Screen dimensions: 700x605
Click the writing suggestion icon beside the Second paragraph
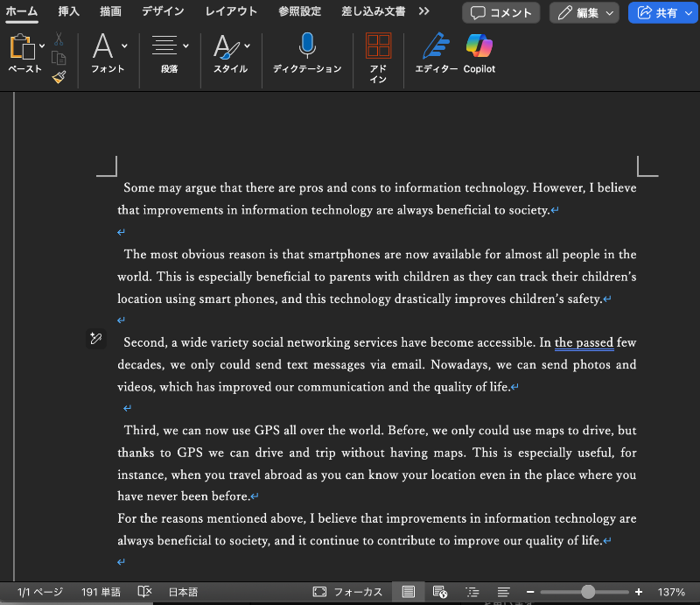pyautogui.click(x=96, y=339)
